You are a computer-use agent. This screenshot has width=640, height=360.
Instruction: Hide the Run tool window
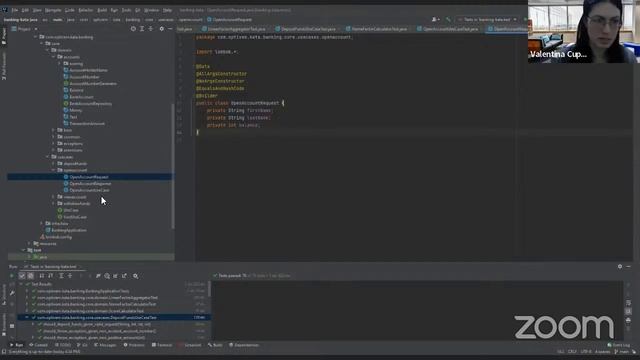[x=628, y=267]
